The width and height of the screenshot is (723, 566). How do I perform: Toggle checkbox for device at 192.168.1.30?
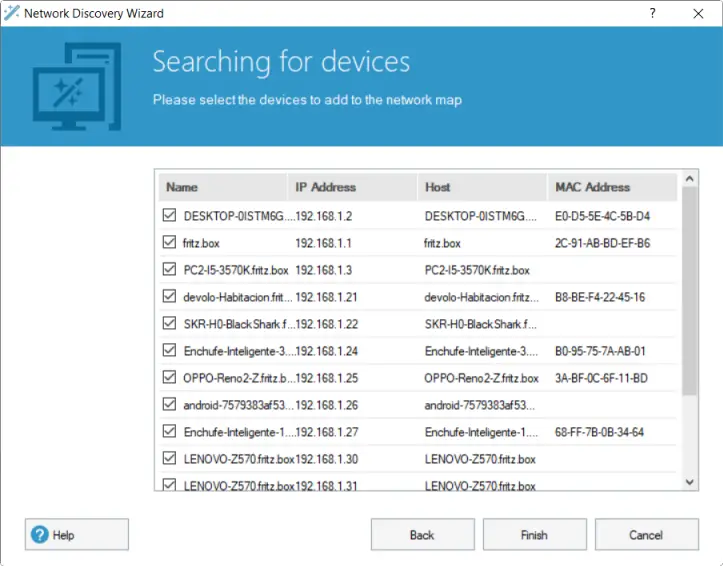tap(169, 459)
